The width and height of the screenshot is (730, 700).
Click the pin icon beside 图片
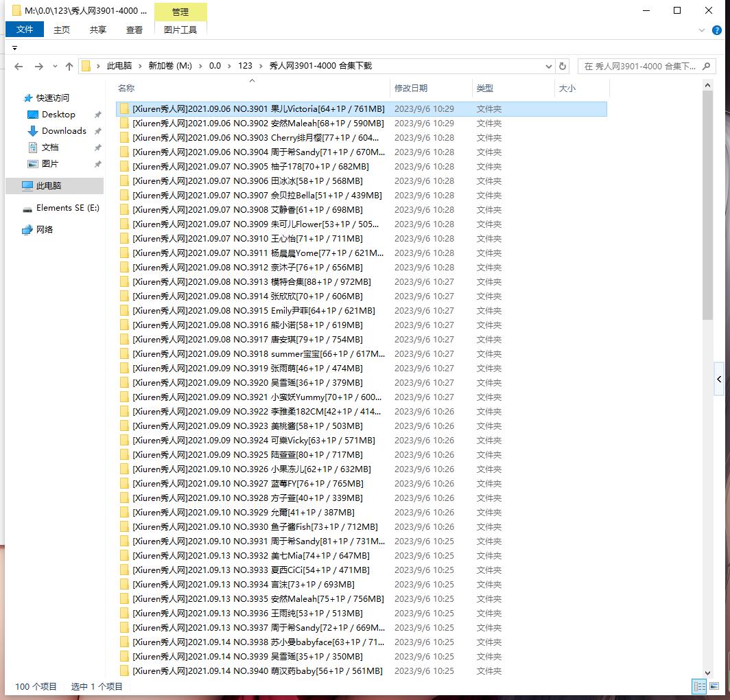point(97,164)
